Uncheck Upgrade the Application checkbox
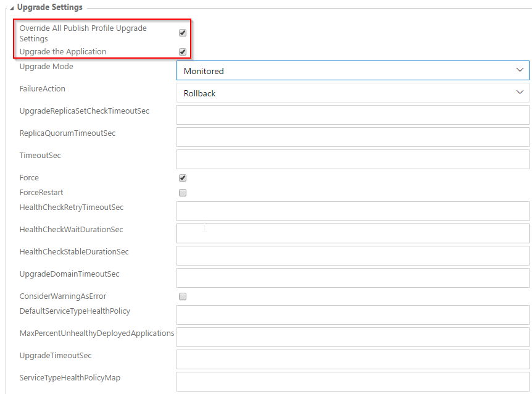The width and height of the screenshot is (532, 394). pos(183,52)
